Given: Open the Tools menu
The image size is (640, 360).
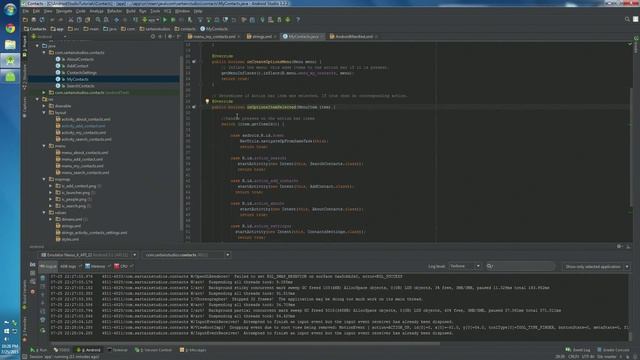Looking at the screenshot, I should click(x=155, y=11).
